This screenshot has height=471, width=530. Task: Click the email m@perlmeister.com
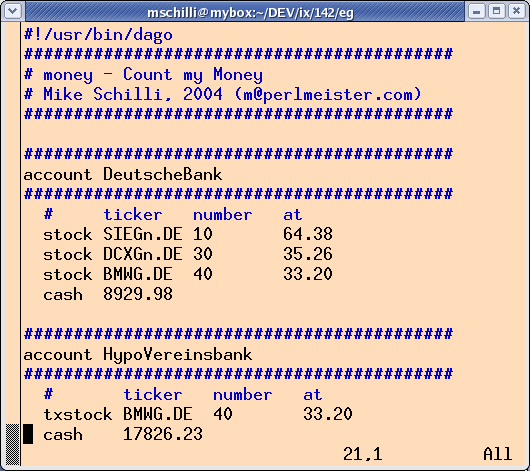coord(328,94)
